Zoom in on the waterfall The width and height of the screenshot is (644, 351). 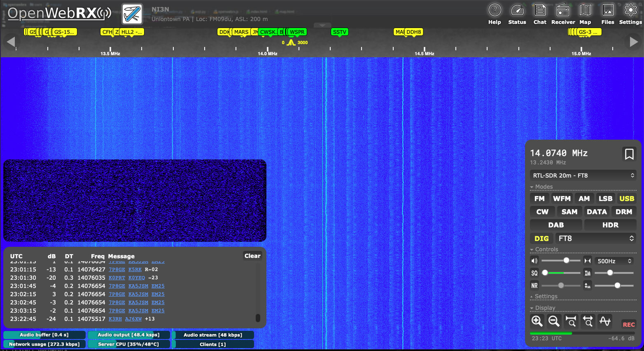[537, 321]
